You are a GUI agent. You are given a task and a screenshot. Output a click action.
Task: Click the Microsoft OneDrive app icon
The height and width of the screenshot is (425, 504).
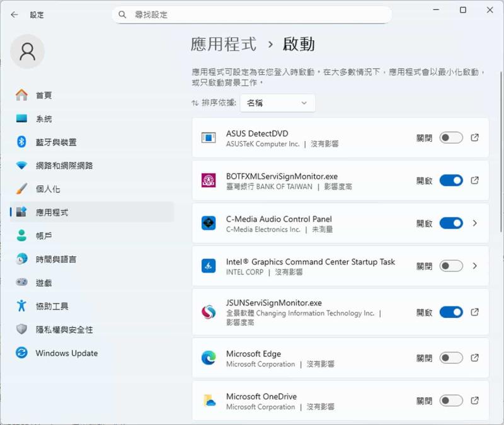tap(209, 401)
